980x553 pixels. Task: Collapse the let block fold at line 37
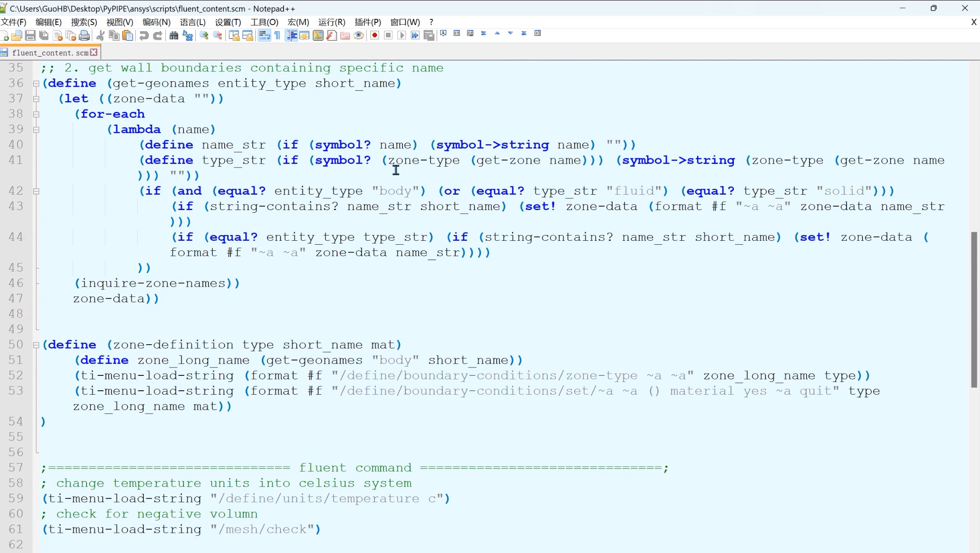[x=36, y=99]
